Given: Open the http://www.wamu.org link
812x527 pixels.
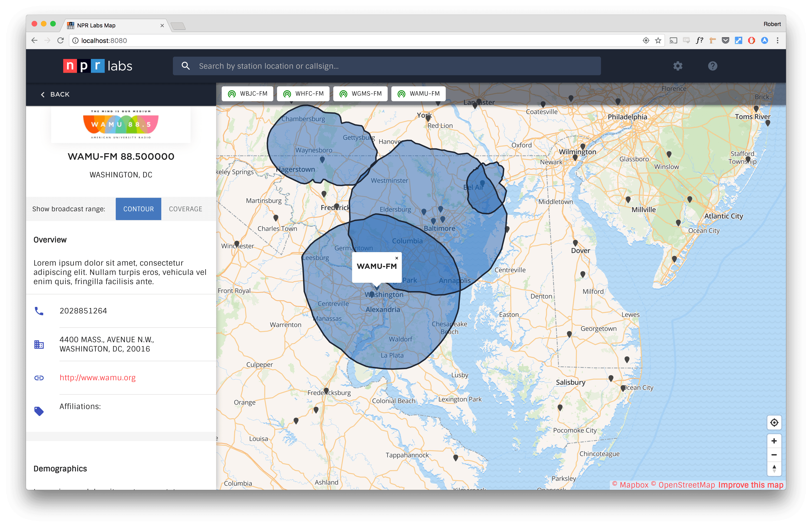Looking at the screenshot, I should (98, 378).
